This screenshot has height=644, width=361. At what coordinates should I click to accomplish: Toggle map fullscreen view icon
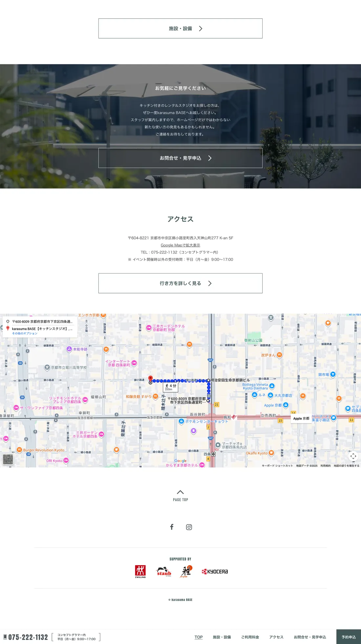(353, 456)
